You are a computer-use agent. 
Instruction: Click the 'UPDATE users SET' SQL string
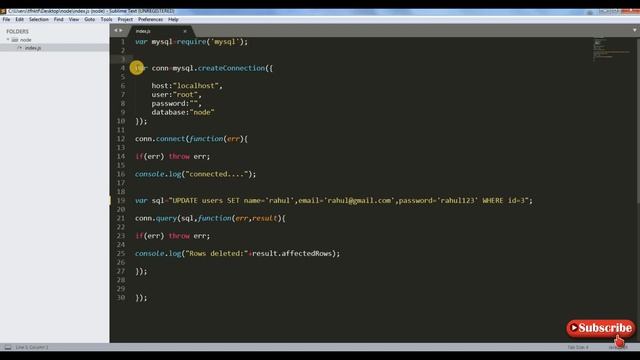pos(348,200)
